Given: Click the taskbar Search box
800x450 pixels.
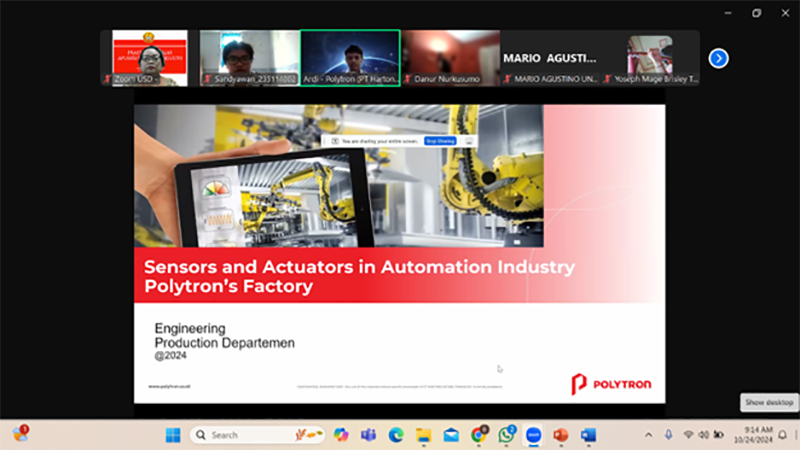Looking at the screenshot, I should (x=258, y=435).
